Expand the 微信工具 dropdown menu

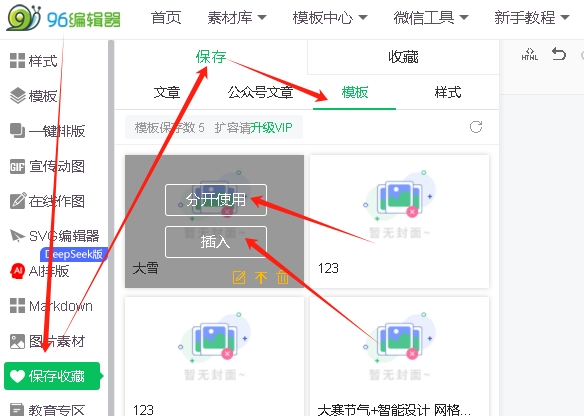tap(431, 18)
